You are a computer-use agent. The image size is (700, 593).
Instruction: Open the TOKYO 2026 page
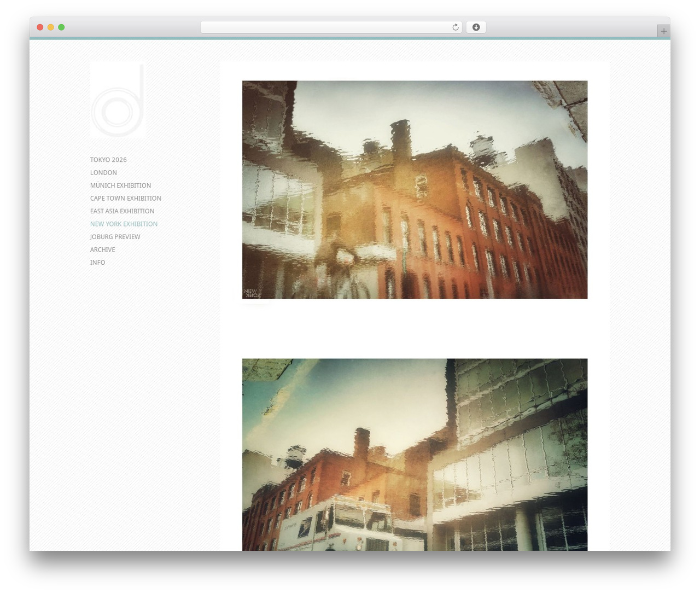point(108,160)
